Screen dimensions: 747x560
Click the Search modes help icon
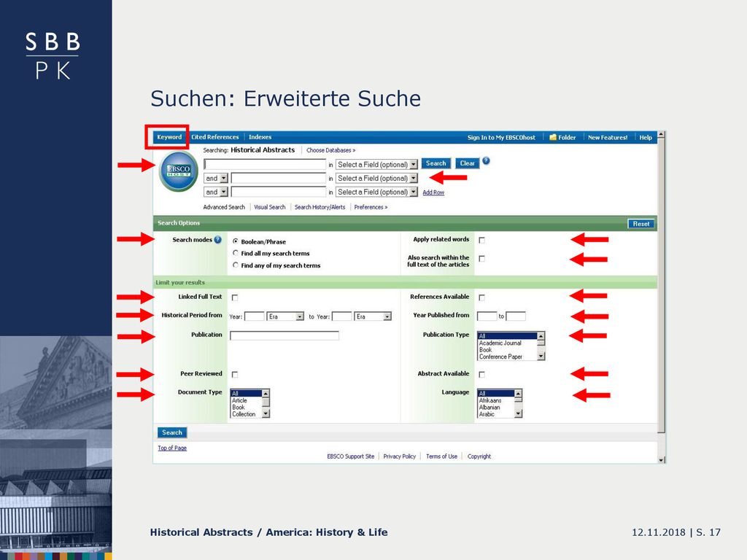[217, 239]
